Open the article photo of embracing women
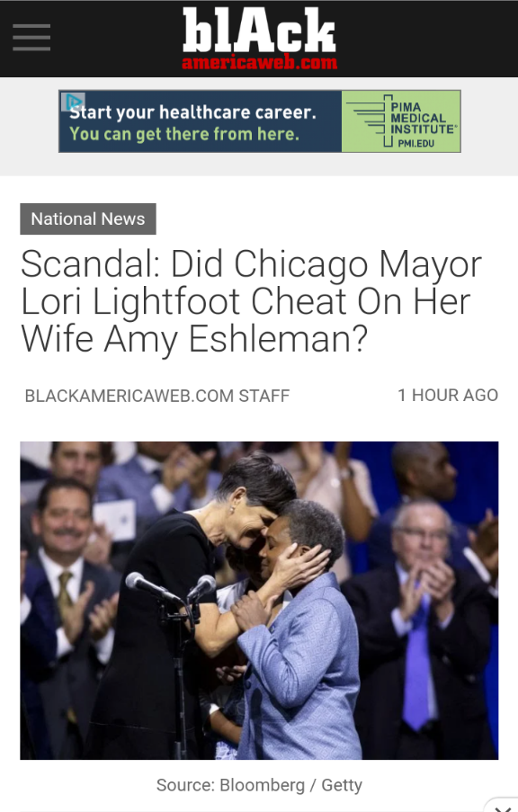Image resolution: width=518 pixels, height=812 pixels. 259,600
